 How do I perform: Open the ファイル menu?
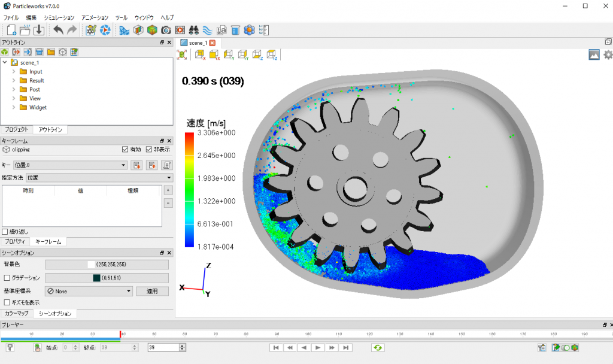coord(11,17)
